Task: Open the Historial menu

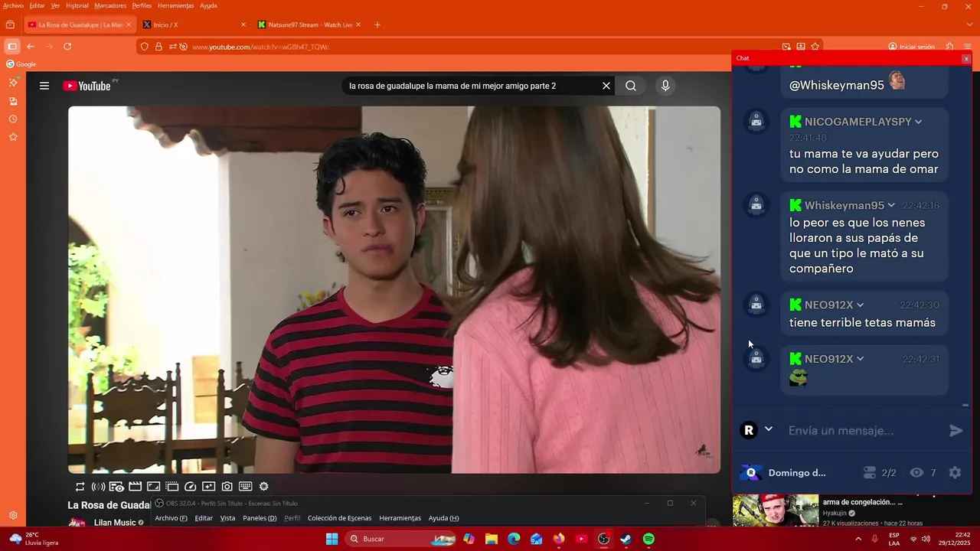Action: pyautogui.click(x=77, y=5)
